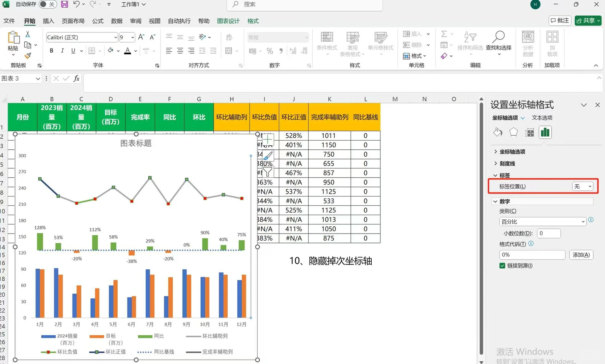Select Axis Options bar chart icon
This screenshot has width=605, height=364.
point(545,132)
